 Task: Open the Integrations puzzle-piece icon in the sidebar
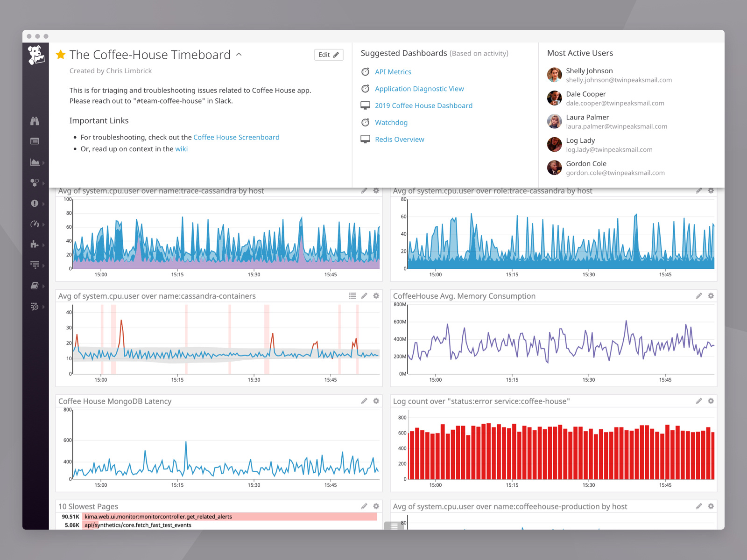35,245
